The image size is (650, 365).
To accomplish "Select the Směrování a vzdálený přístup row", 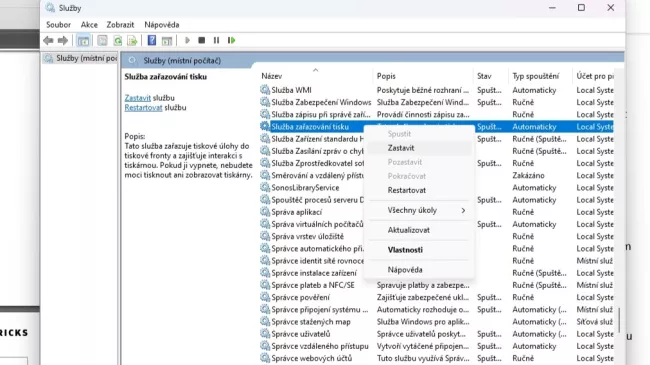I will tap(437, 175).
